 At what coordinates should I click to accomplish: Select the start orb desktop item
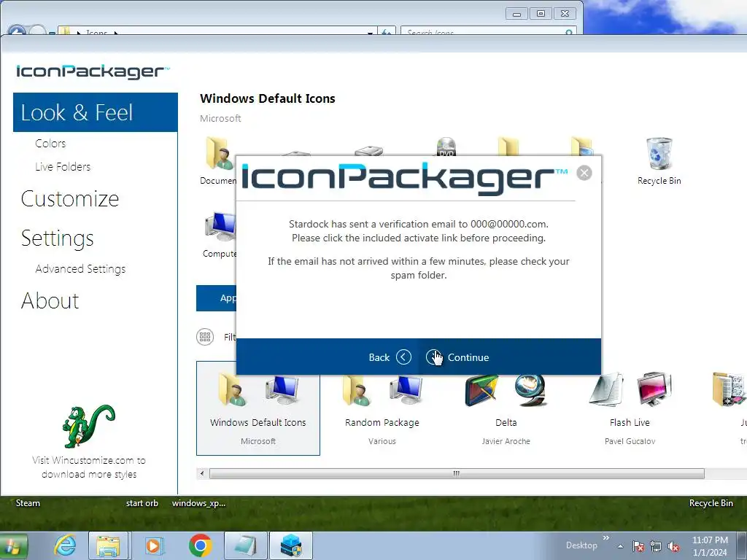click(142, 503)
